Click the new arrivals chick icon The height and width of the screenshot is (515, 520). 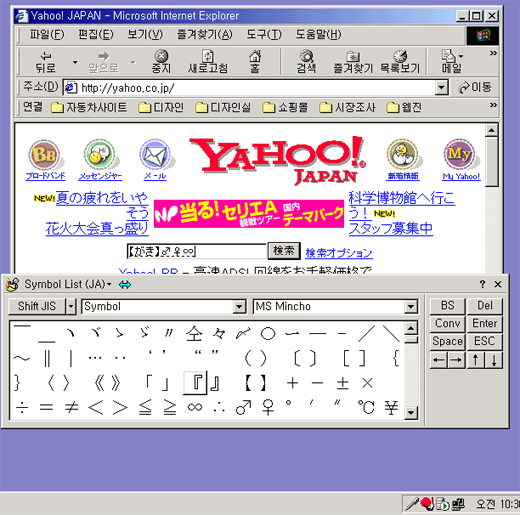402,155
